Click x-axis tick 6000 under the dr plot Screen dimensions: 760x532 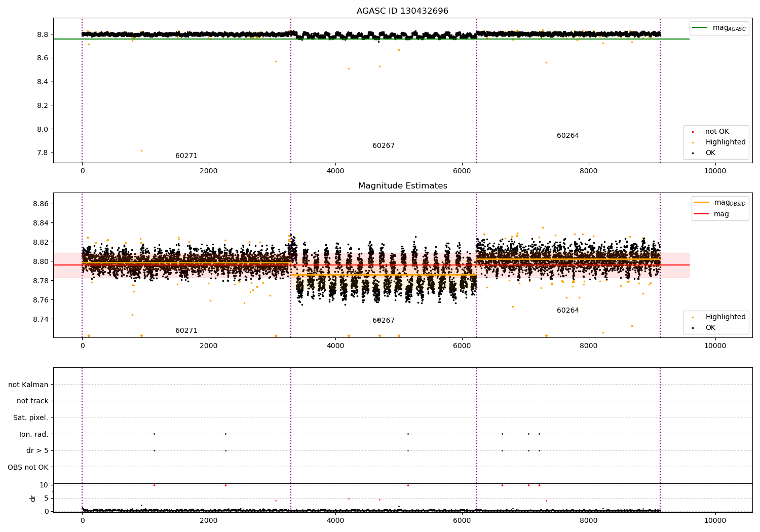(x=462, y=521)
